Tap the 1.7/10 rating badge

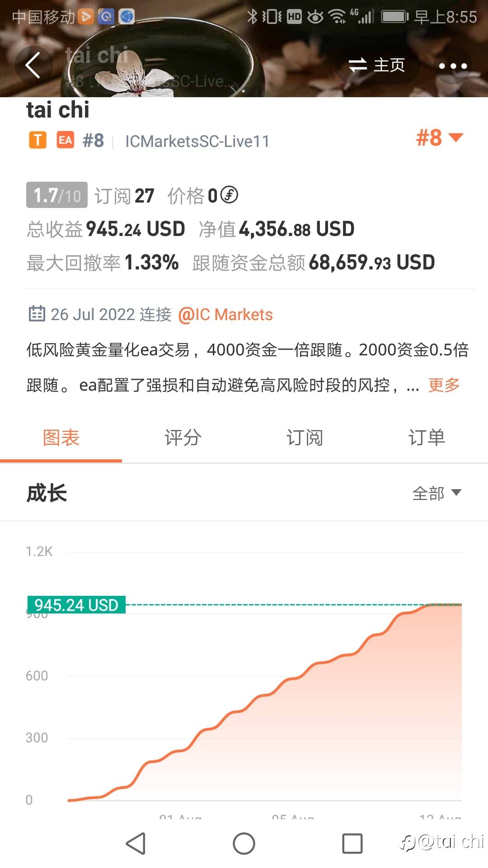click(57, 195)
